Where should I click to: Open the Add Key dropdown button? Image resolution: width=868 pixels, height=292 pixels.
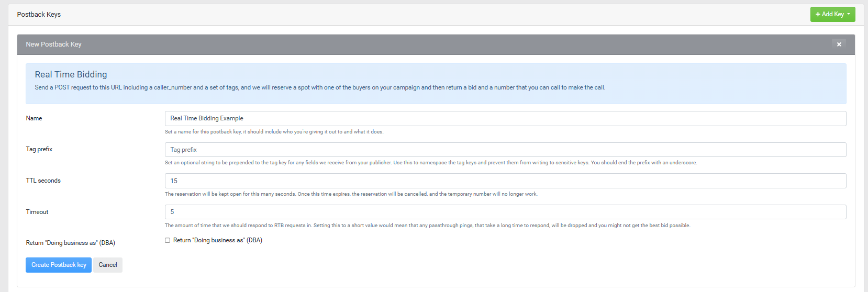pyautogui.click(x=832, y=15)
